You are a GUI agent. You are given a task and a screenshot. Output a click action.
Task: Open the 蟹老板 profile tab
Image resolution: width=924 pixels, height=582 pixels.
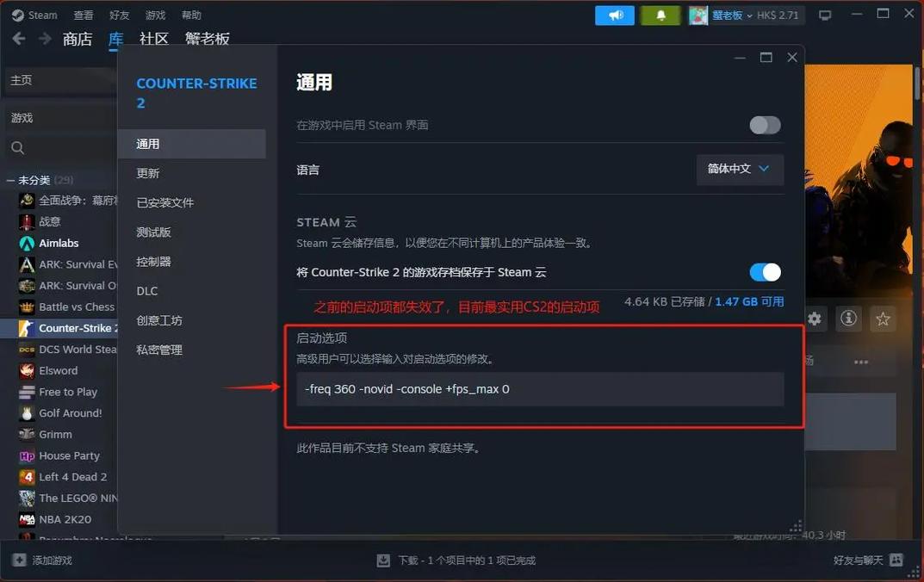[x=207, y=39]
